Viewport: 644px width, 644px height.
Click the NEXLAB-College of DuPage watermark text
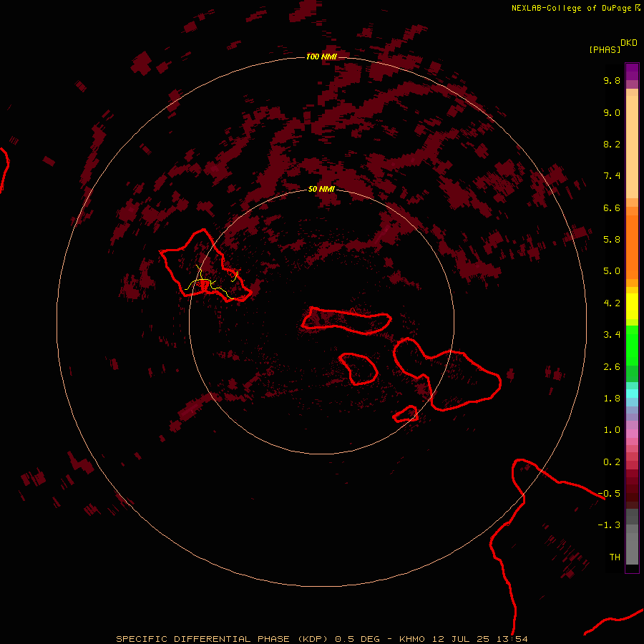tap(572, 8)
